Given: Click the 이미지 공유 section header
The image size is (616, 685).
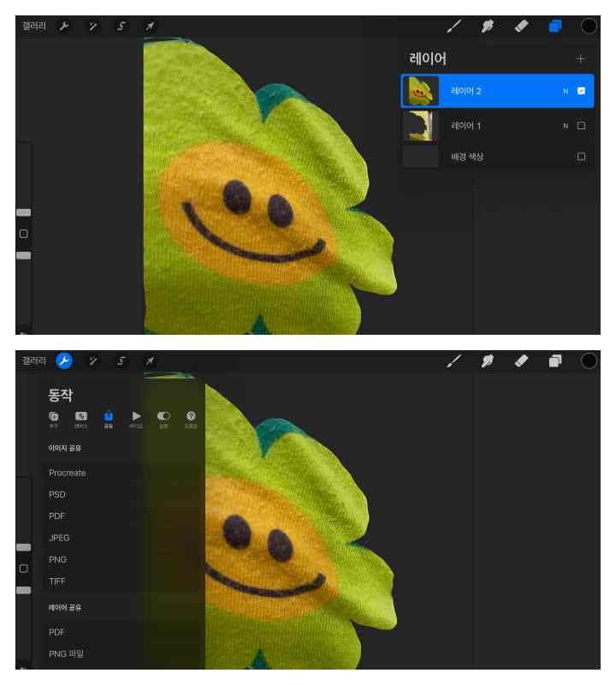Looking at the screenshot, I should tap(65, 448).
